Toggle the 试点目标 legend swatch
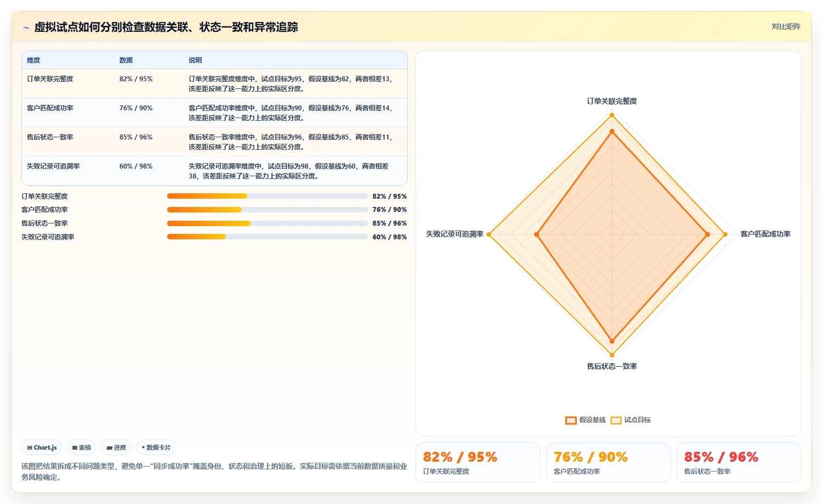823x504 pixels. tap(616, 420)
